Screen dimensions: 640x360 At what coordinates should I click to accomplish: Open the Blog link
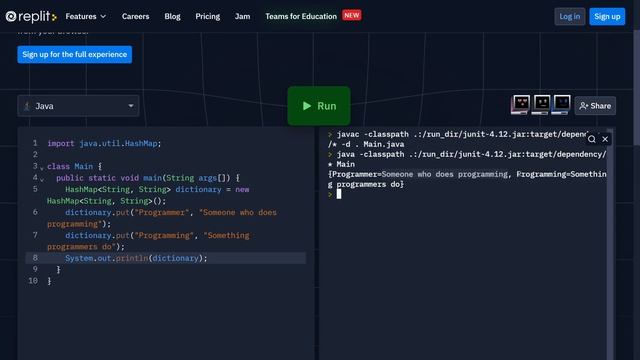click(172, 16)
